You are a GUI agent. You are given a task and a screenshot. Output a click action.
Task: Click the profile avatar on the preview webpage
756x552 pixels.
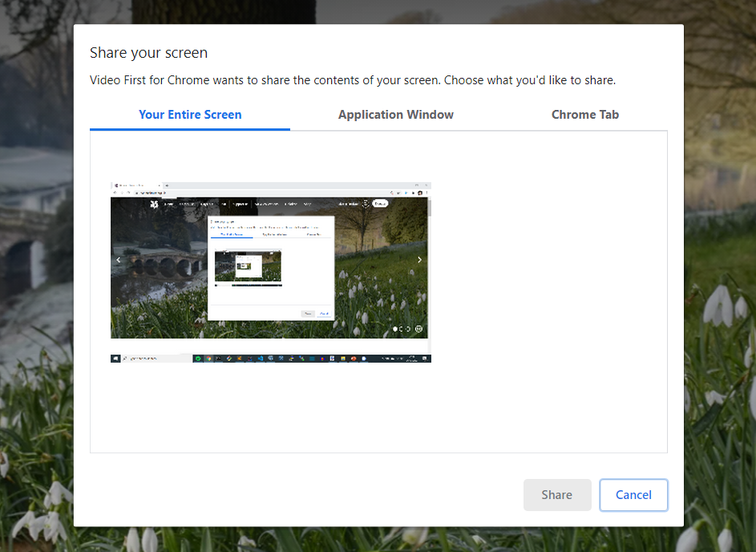pyautogui.click(x=366, y=203)
